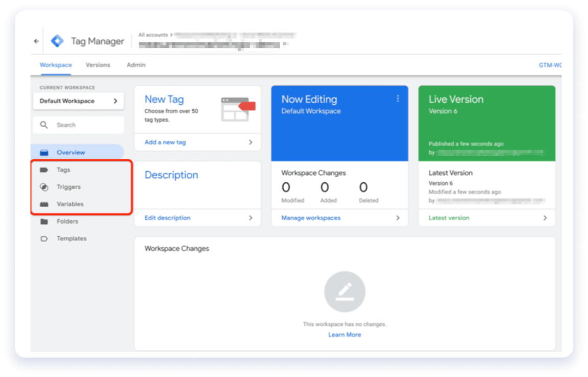The image size is (588, 377).
Task: Open the Admin tab
Action: 135,65
